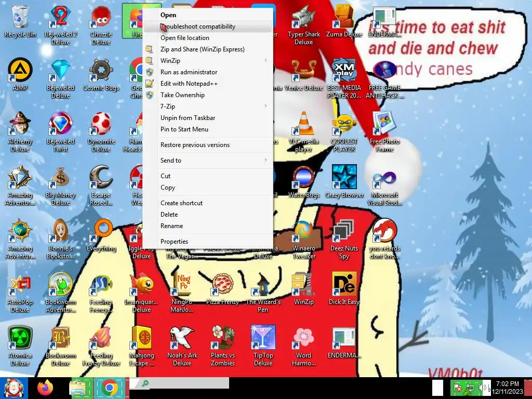The height and width of the screenshot is (399, 532).
Task: Choose Zip and Share (WinZip Express)
Action: 208,49
